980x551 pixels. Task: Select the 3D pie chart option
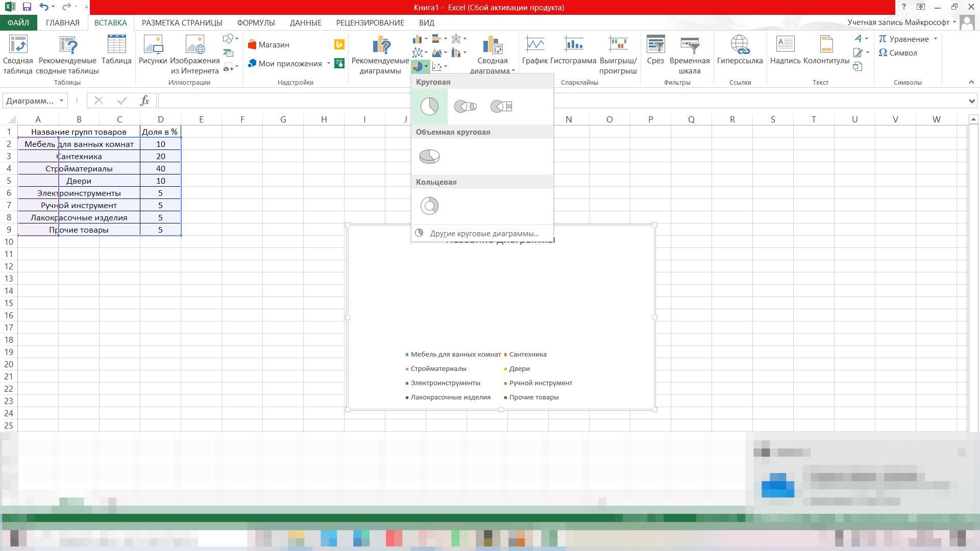point(429,156)
